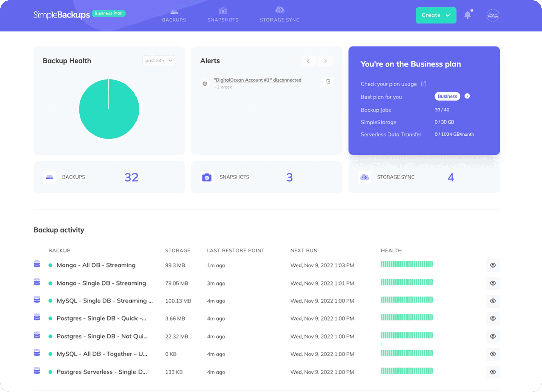Click next run Wed, Nov 9, 2022 1:03 PM
542x392 pixels.
coord(322,265)
